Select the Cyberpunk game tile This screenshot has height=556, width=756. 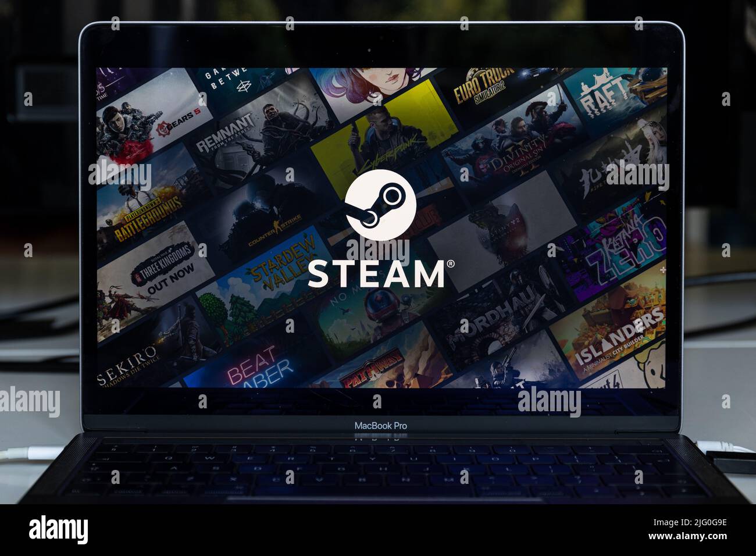pos(384,138)
